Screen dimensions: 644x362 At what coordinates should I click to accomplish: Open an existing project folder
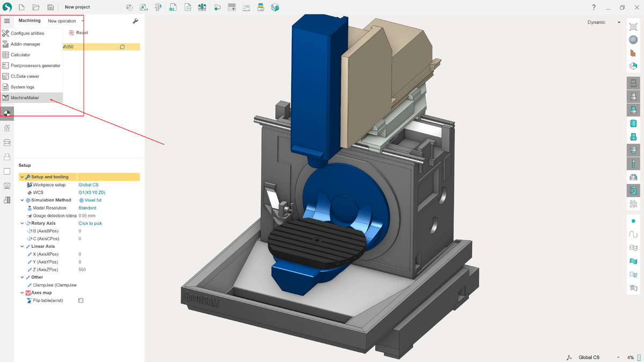click(x=36, y=8)
